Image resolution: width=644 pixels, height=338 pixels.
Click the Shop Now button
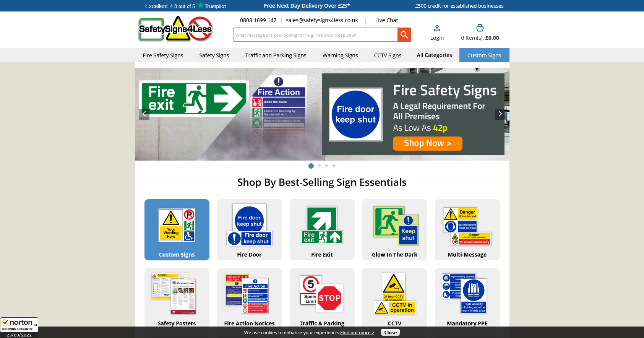428,143
